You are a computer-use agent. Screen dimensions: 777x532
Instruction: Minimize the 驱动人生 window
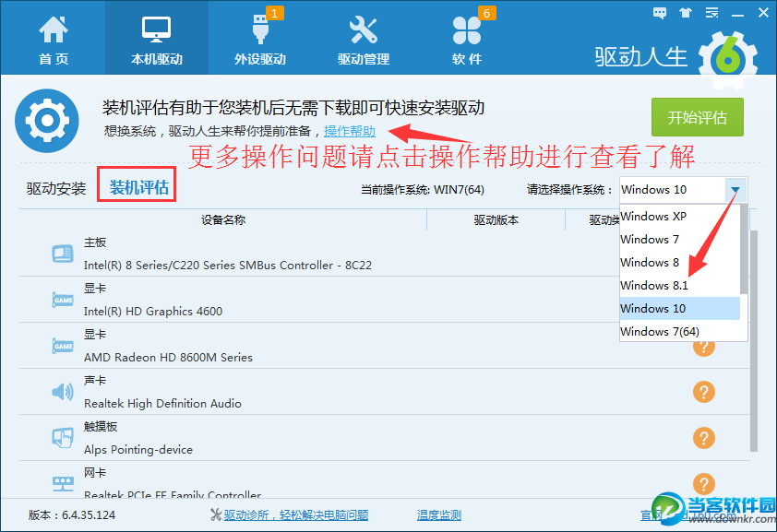pyautogui.click(x=738, y=14)
